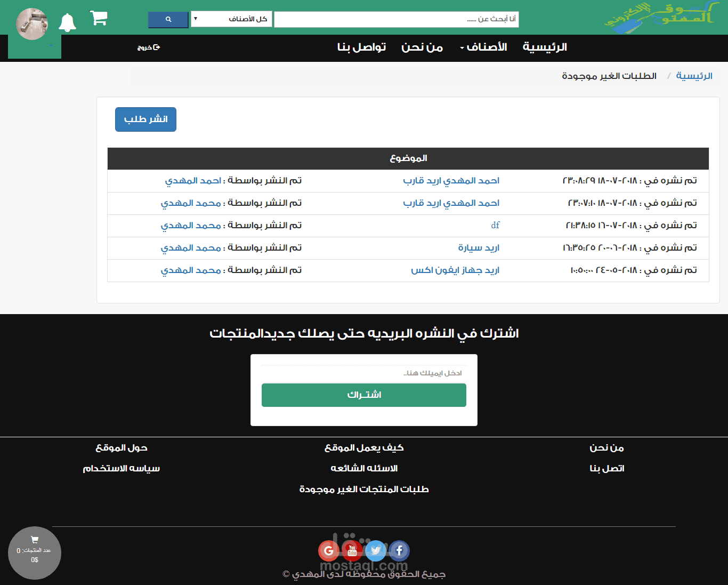Open footer link من نحن
The image size is (728, 585).
[606, 448]
